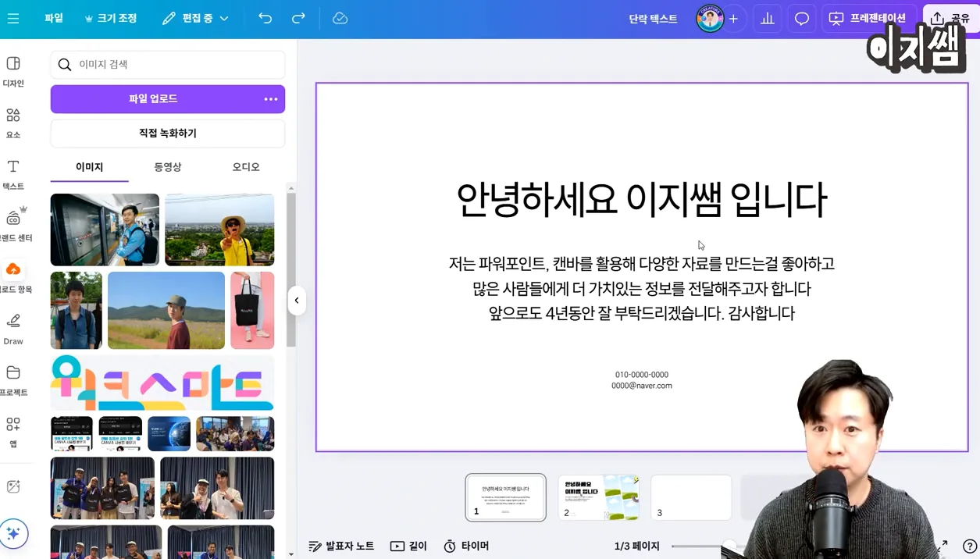
Task: Switch to the 이미지 tab
Action: [89, 167]
